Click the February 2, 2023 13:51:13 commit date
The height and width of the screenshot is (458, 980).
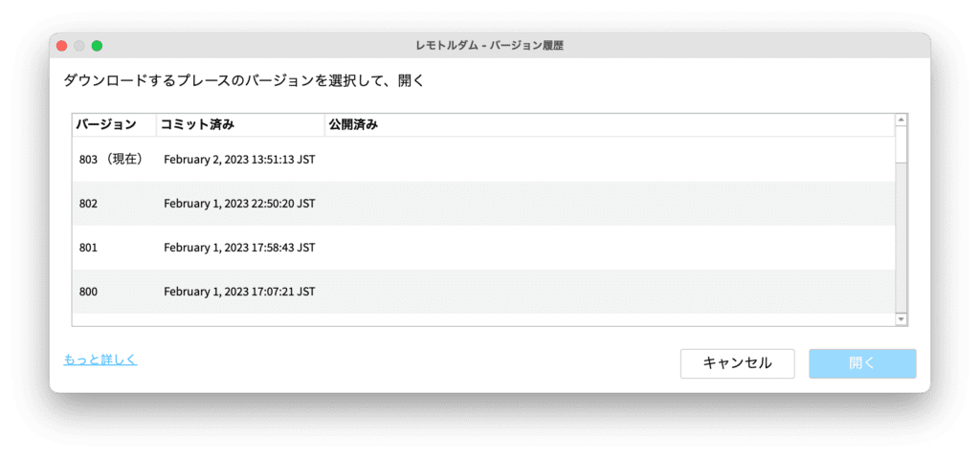(239, 160)
